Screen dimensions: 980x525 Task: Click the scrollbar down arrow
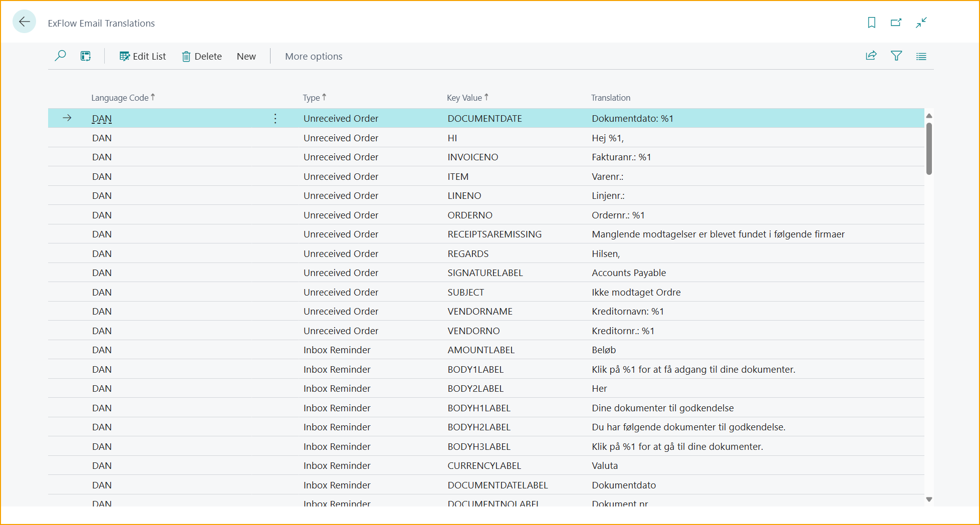929,499
